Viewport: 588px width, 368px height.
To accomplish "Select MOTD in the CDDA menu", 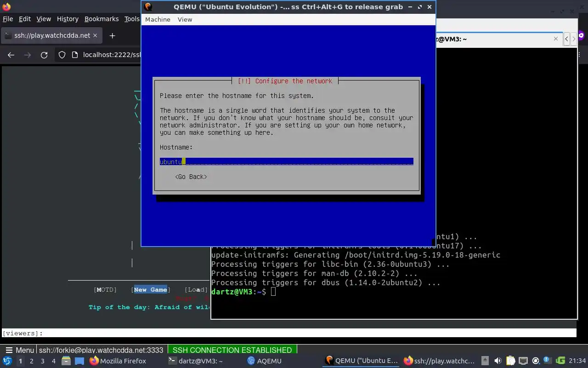I will pos(105,289).
